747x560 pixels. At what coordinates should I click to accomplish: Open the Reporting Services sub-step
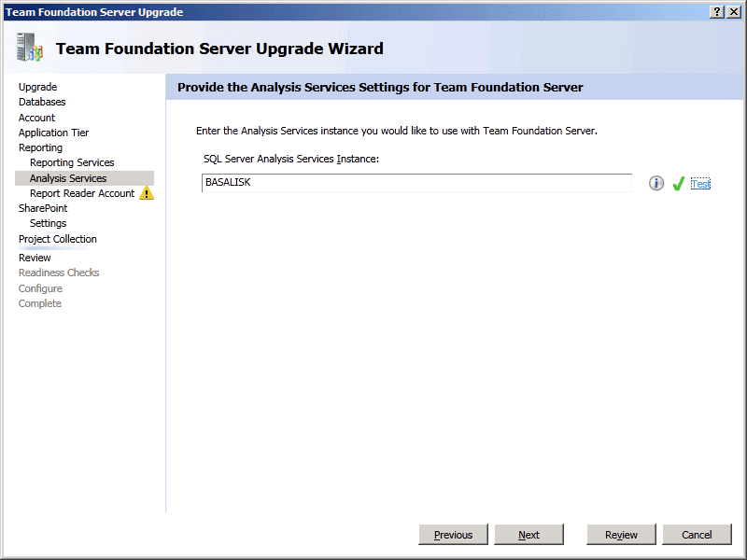click(x=72, y=162)
